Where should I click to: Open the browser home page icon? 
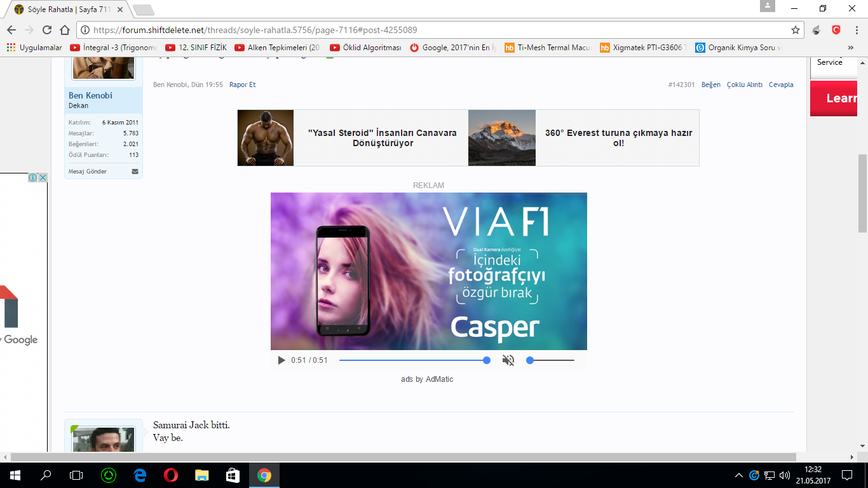[x=64, y=30]
